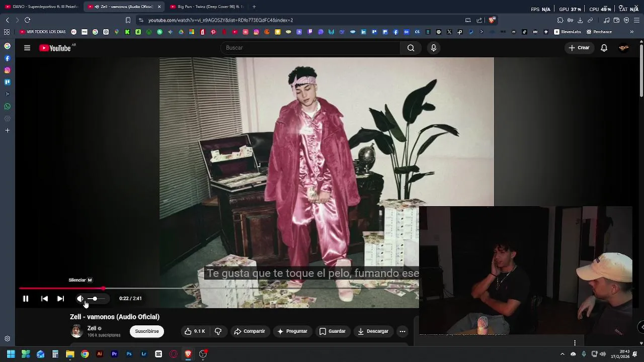Open more actions ellipsis beside Descargar
This screenshot has width=644, height=362.
[x=402, y=331]
